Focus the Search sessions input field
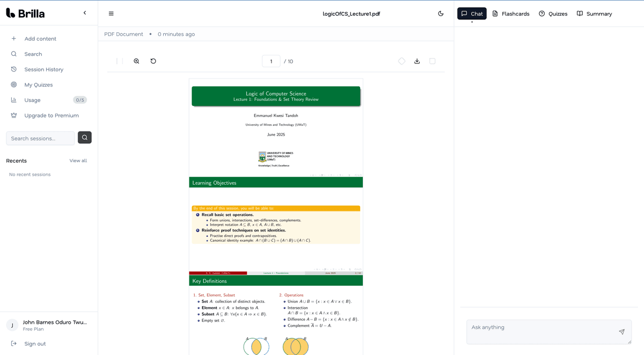The height and width of the screenshot is (355, 644). tap(40, 138)
